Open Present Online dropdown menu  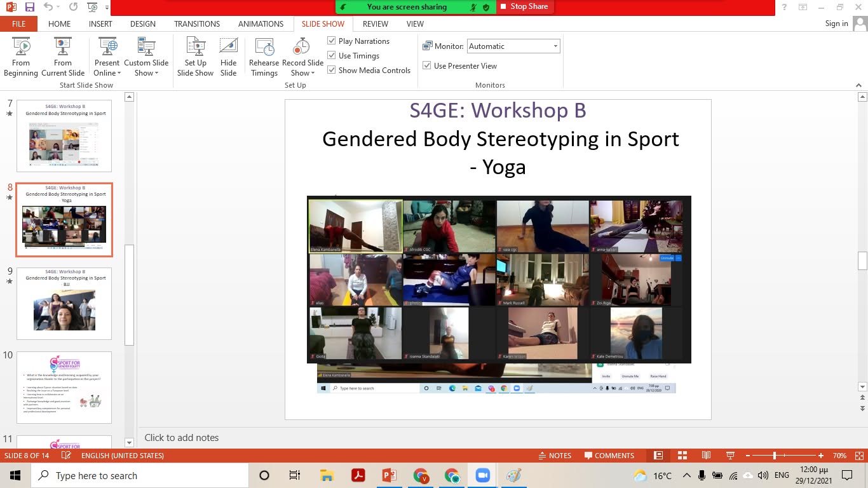pos(107,68)
